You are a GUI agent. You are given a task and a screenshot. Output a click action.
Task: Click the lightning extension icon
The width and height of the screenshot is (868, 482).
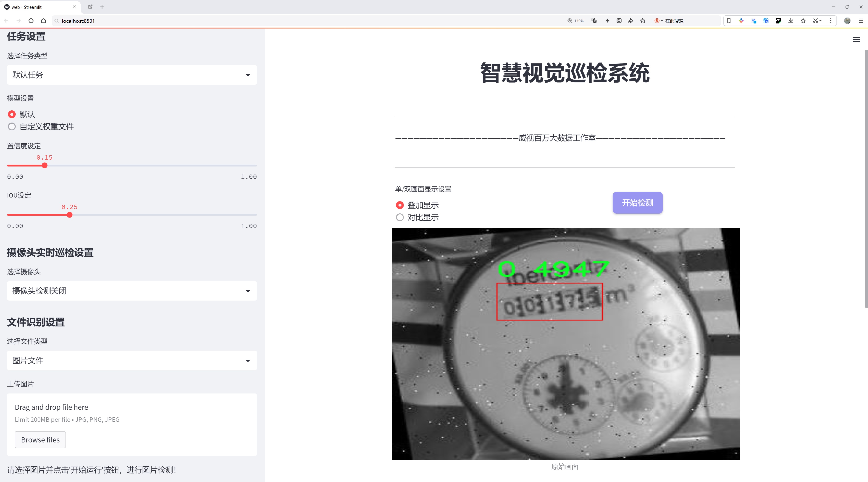[607, 20]
